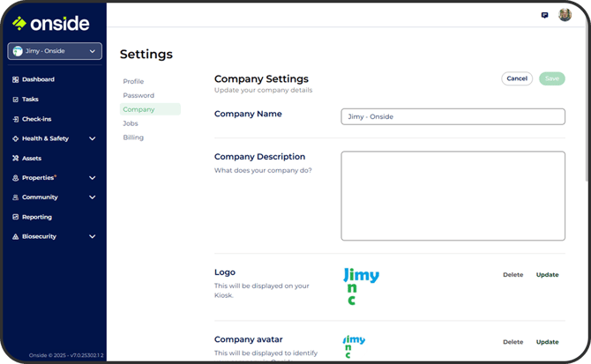The image size is (591, 364).
Task: Go to Dashboard in the sidebar
Action: pyautogui.click(x=38, y=79)
